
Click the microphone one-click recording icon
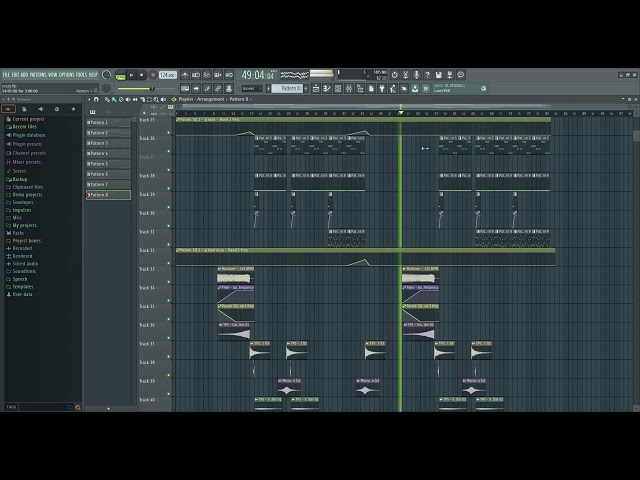[416, 75]
